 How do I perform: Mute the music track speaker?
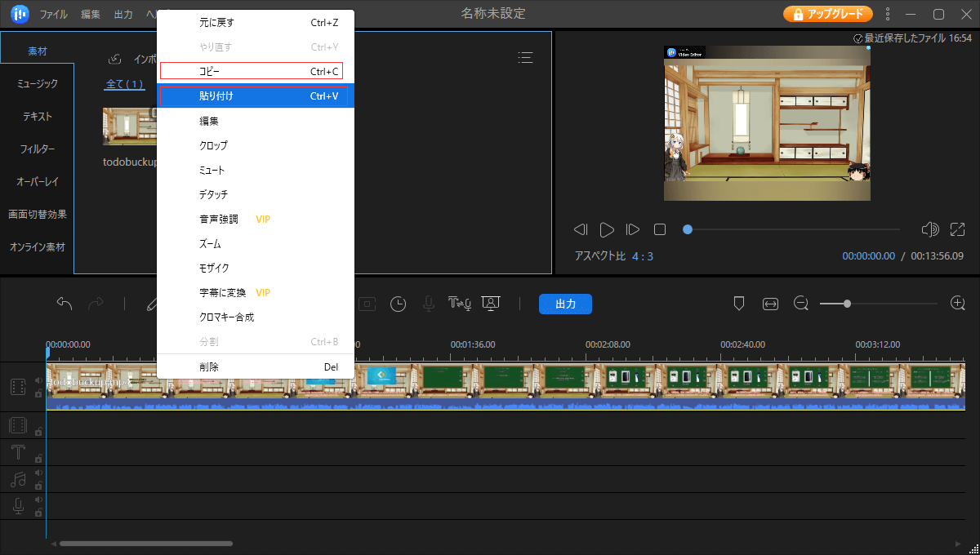coord(38,473)
